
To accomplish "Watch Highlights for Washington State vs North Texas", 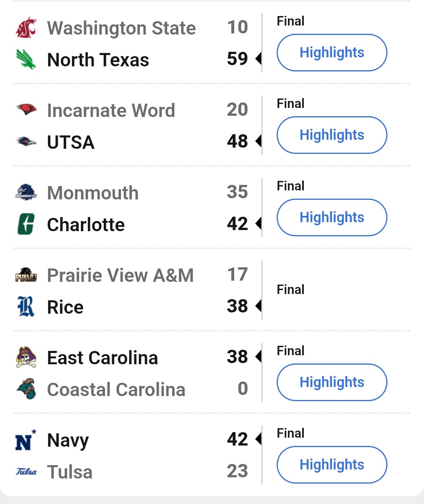I will pos(332,53).
